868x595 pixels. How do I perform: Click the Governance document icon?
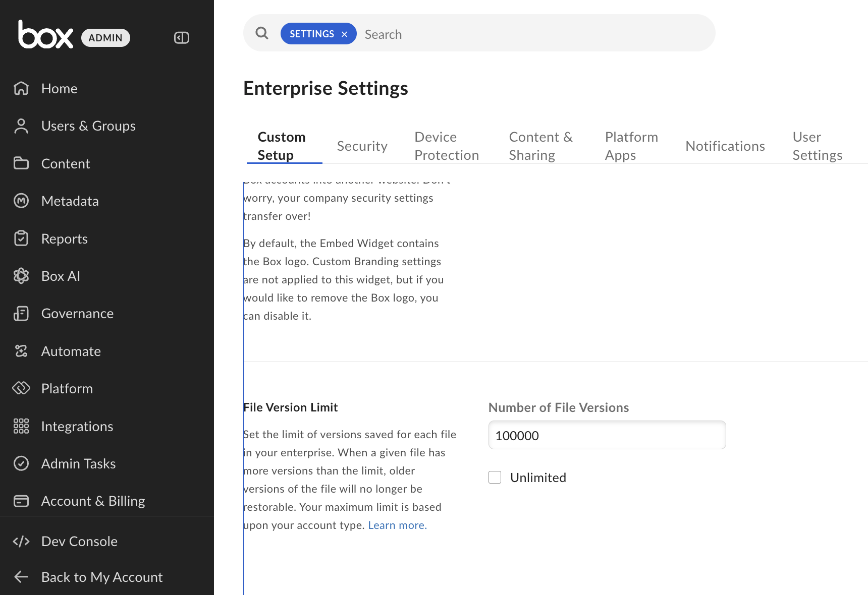pyautogui.click(x=21, y=314)
